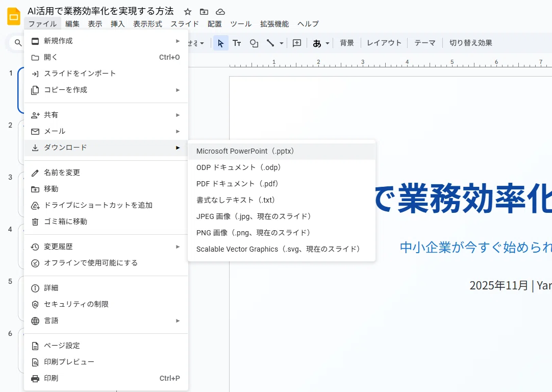Click the レイアウト toolbar button

coord(384,43)
